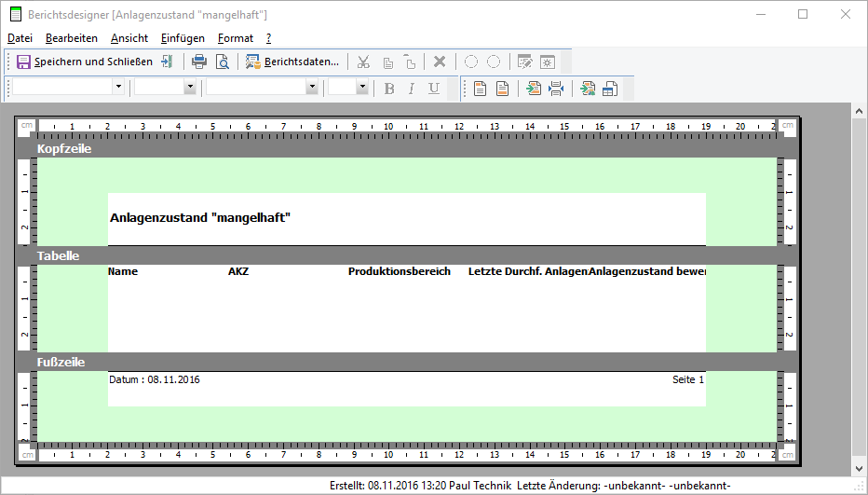
Task: Click the settings window gear icon
Action: pos(547,62)
